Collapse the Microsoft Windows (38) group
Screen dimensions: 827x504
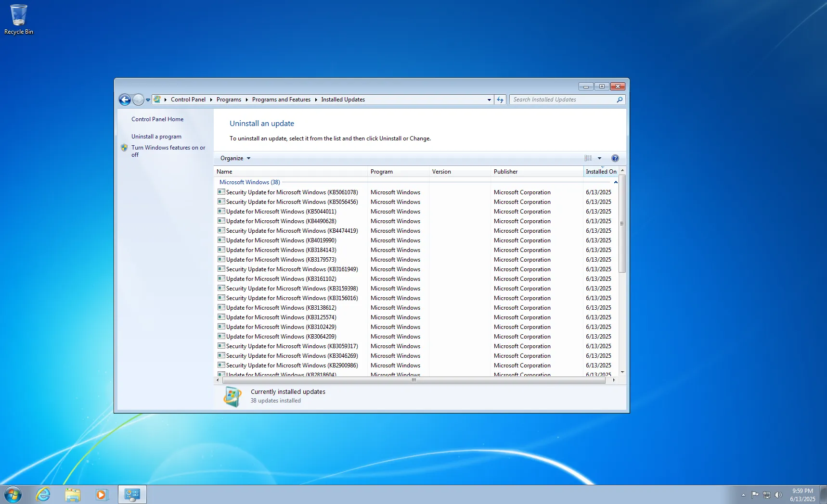pyautogui.click(x=616, y=182)
